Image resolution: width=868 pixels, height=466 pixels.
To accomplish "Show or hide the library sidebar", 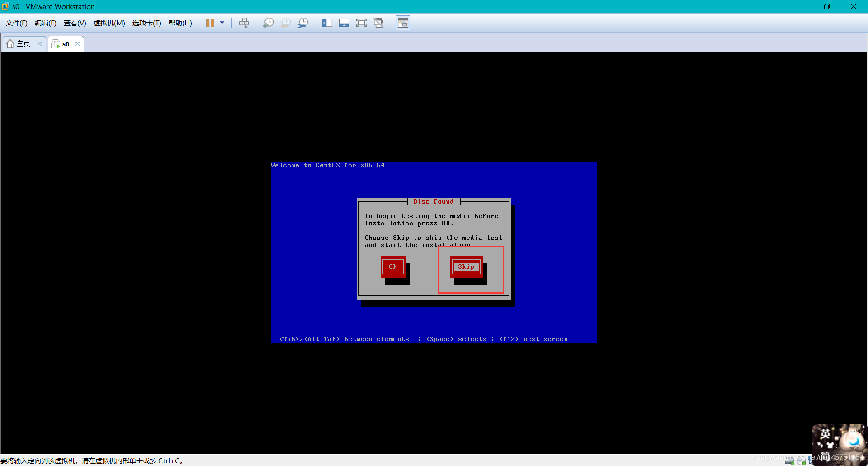I will pos(327,23).
